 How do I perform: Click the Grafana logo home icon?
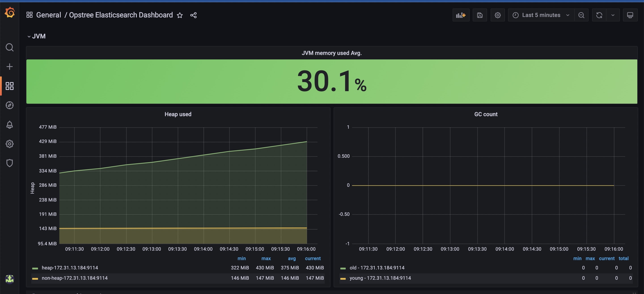10,13
